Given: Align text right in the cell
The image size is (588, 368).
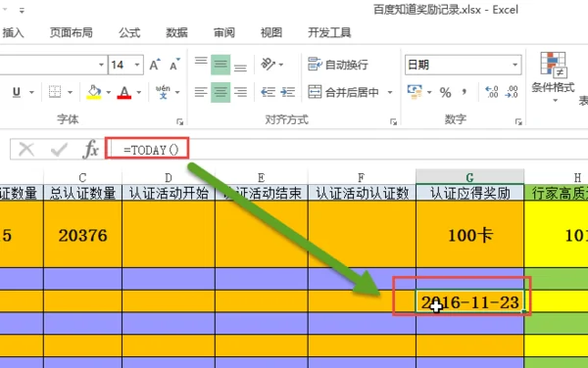Looking at the screenshot, I should tap(240, 92).
